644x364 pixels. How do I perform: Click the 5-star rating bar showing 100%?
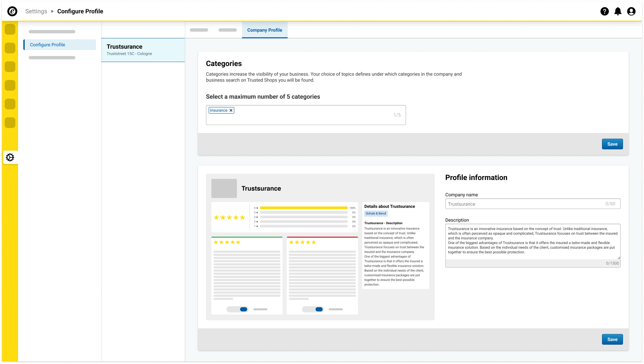pos(304,208)
